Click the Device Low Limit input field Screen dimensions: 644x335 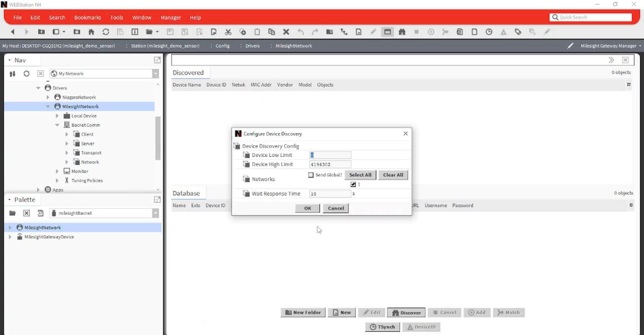click(x=330, y=155)
